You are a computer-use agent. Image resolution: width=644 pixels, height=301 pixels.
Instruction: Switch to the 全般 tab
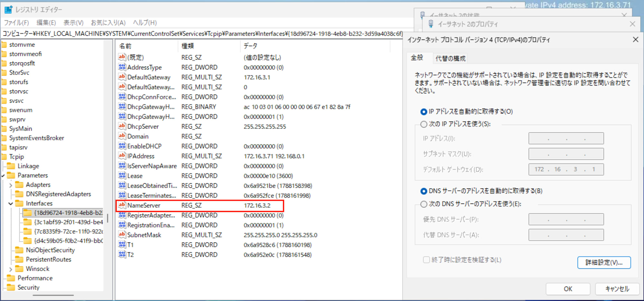(417, 58)
